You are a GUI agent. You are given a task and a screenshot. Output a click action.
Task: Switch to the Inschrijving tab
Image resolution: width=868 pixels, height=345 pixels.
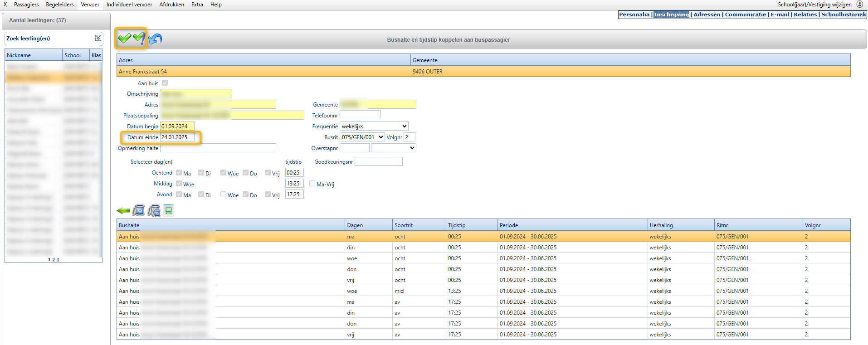point(671,15)
